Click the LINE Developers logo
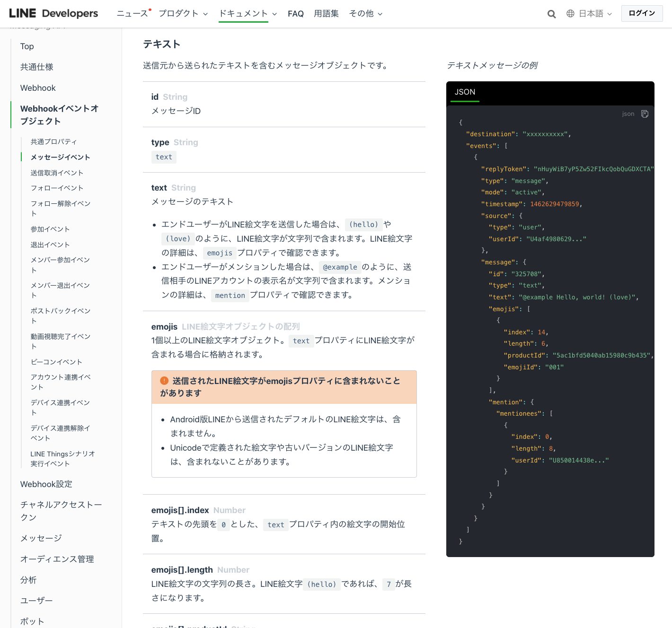672x628 pixels. pyautogui.click(x=53, y=13)
